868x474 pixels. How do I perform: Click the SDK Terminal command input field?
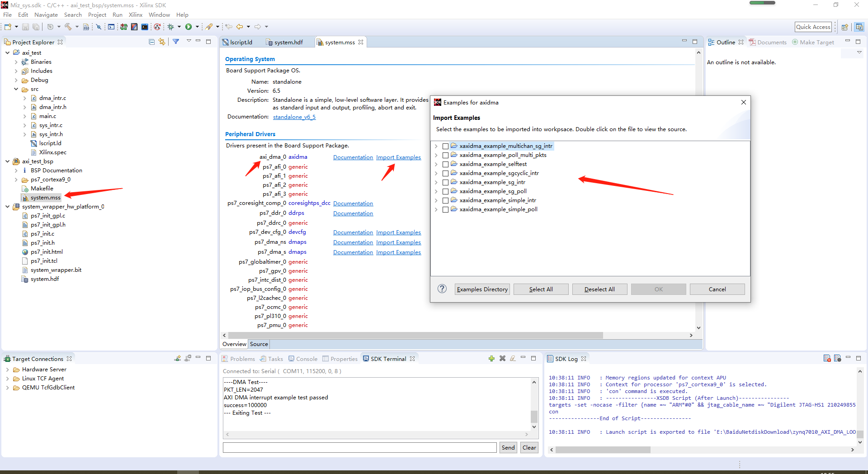(x=360, y=447)
